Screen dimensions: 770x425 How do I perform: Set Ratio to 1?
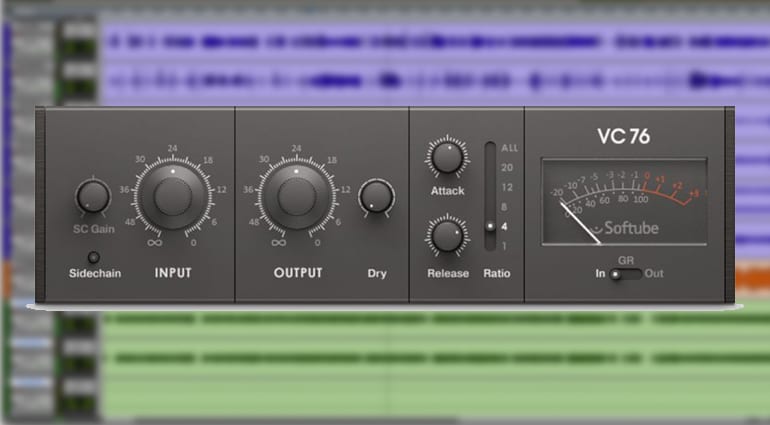504,246
